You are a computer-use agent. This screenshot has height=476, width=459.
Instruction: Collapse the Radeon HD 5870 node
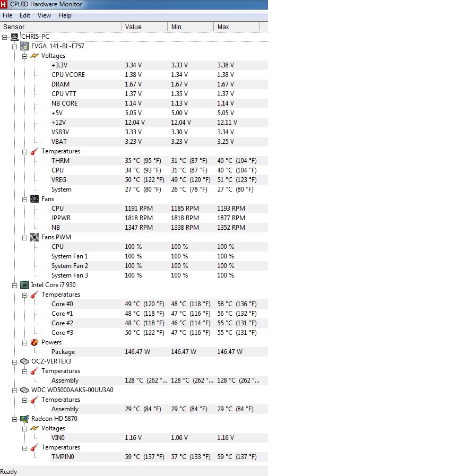[14, 420]
